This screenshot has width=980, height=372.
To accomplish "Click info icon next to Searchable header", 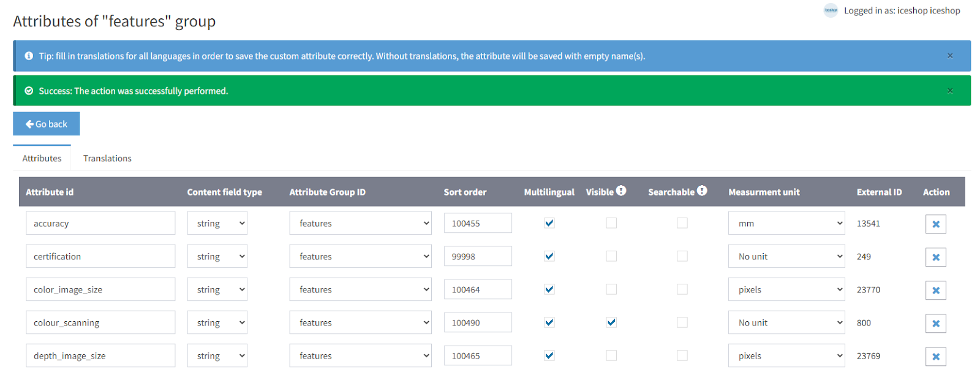I will point(702,191).
